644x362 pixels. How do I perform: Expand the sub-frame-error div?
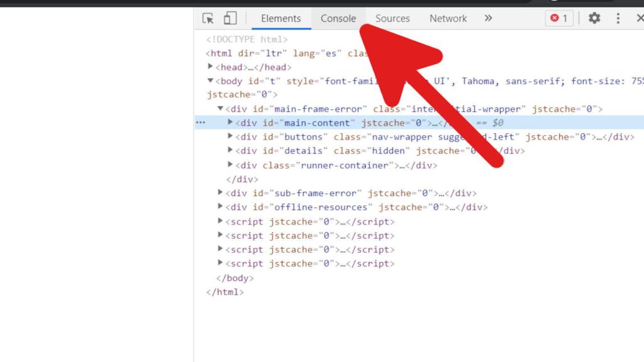coord(220,193)
